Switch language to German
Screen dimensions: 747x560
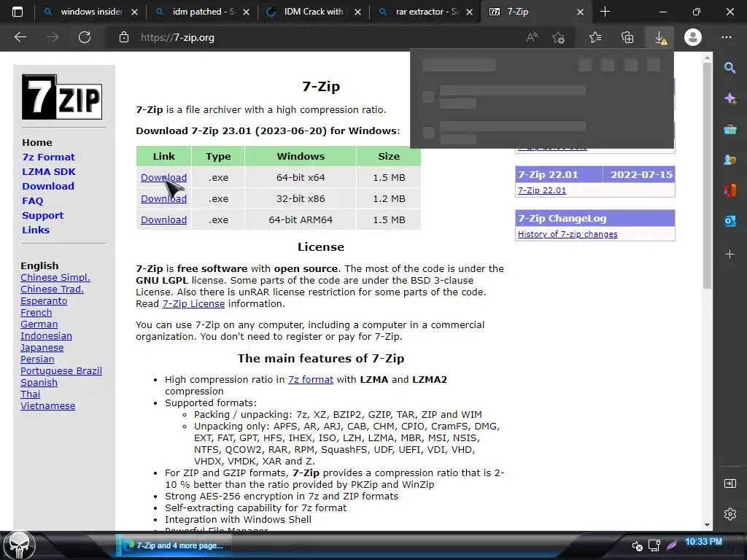coord(39,324)
